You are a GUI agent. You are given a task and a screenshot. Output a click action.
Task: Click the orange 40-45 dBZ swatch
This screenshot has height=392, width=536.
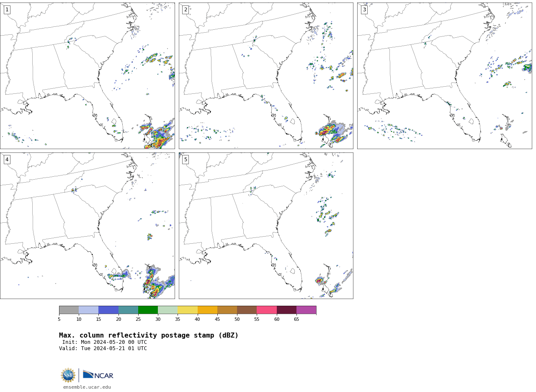coord(207,310)
